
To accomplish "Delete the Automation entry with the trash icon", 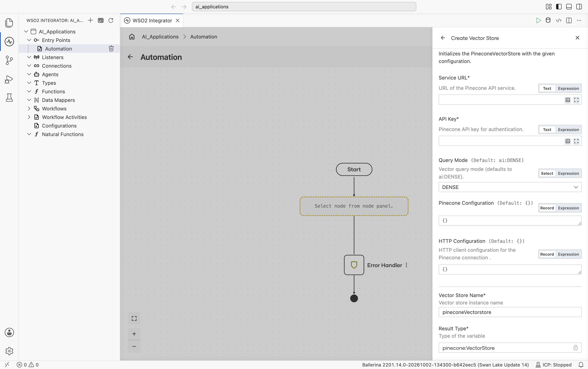I will pyautogui.click(x=111, y=49).
